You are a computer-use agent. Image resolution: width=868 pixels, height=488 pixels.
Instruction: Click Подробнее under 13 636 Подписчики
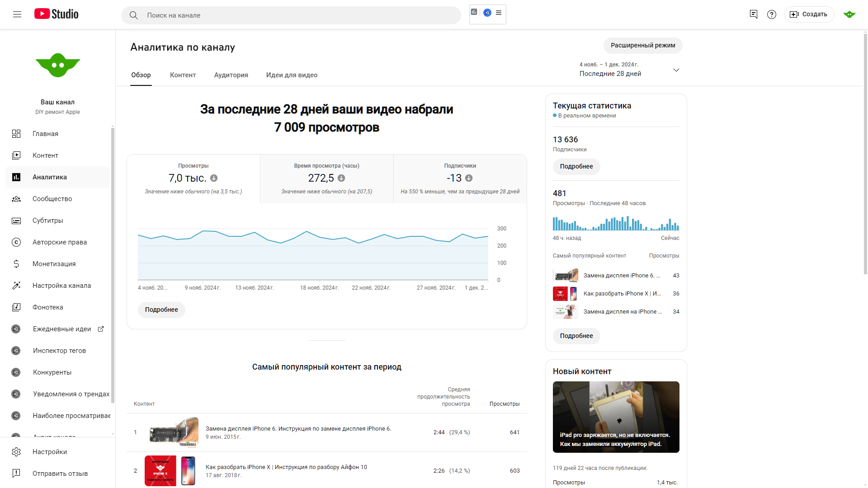pos(576,167)
